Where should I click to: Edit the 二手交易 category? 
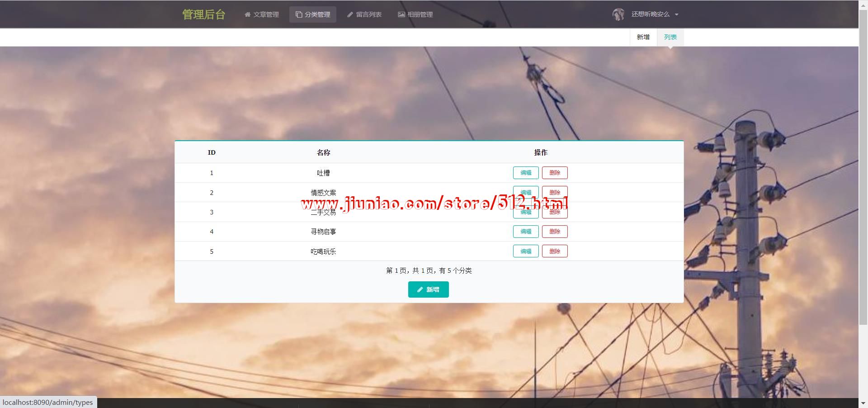click(526, 212)
